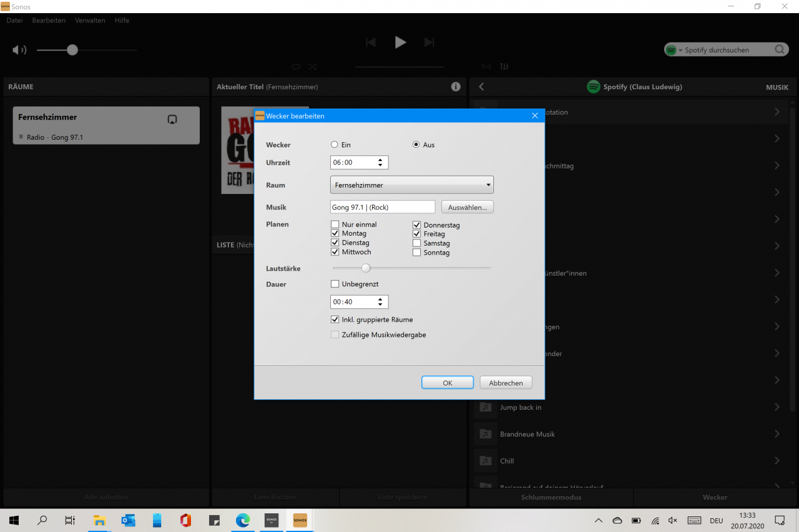Open the Bearbeiten menu
799x532 pixels.
(x=49, y=21)
